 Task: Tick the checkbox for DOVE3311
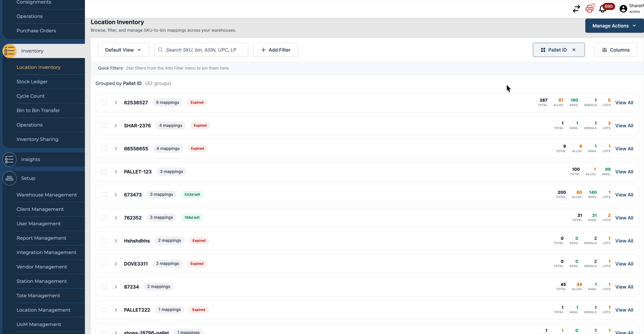point(104,264)
